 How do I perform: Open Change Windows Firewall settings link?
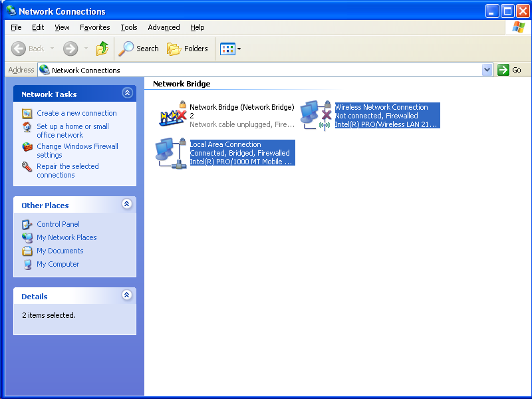(x=77, y=151)
